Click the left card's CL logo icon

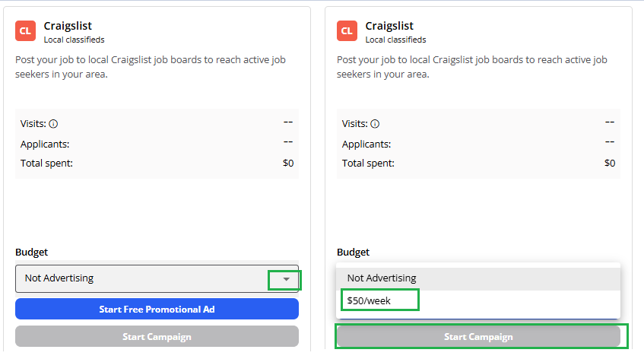[x=26, y=31]
